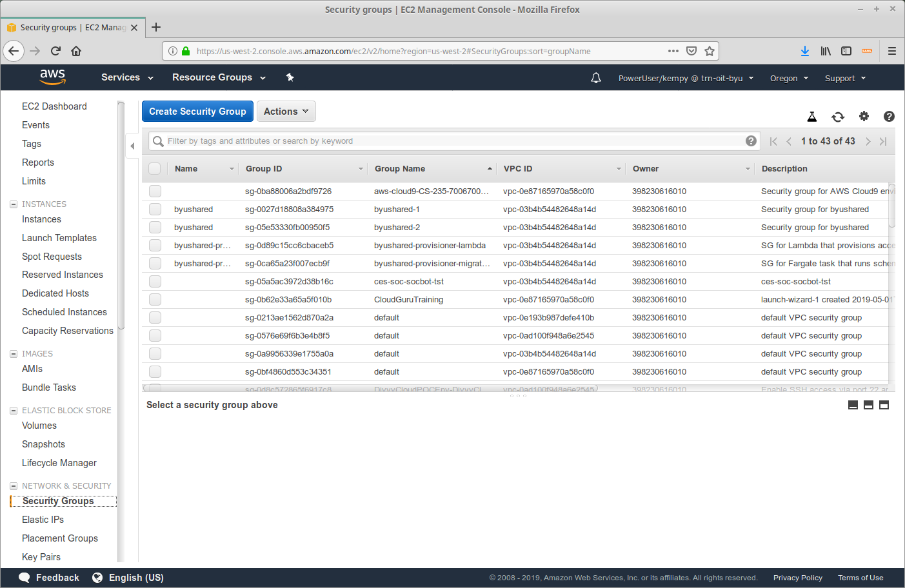Image resolution: width=905 pixels, height=588 pixels.
Task: Open the Oregon region dropdown
Action: 789,78
